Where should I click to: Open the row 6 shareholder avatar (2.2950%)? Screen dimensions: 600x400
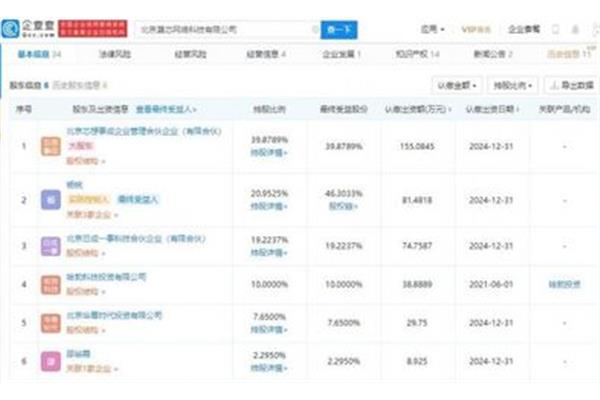tap(51, 361)
